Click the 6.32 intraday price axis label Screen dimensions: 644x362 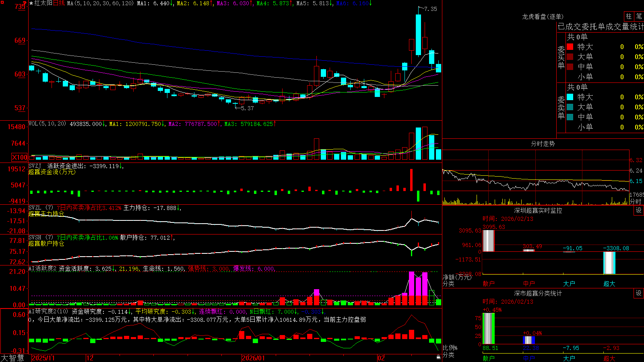636,160
